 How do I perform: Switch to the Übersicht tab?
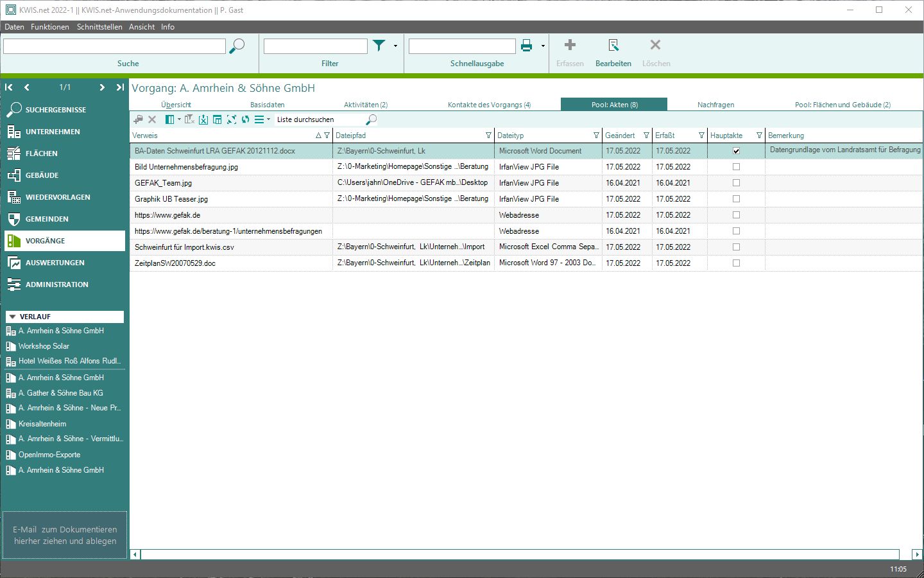click(x=176, y=105)
